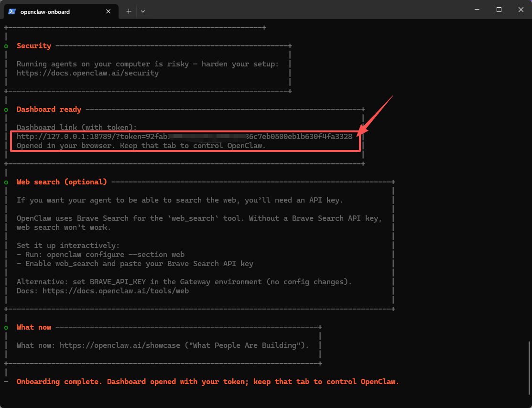Open the docs.openclaw.ai/tools/web link
This screenshot has width=532, height=408.
(116, 291)
